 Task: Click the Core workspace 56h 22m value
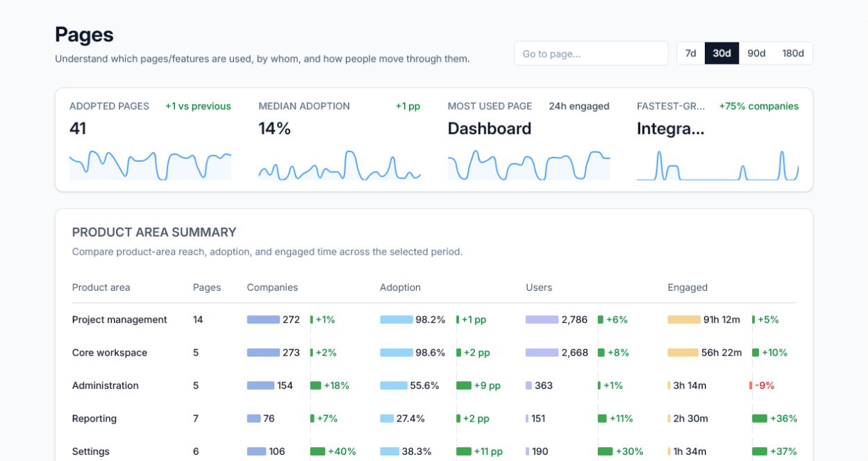721,353
